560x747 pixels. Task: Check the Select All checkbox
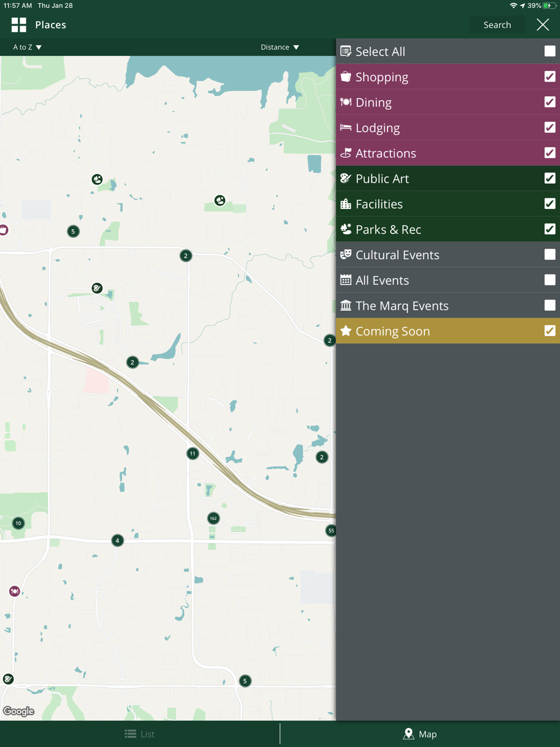pyautogui.click(x=550, y=51)
